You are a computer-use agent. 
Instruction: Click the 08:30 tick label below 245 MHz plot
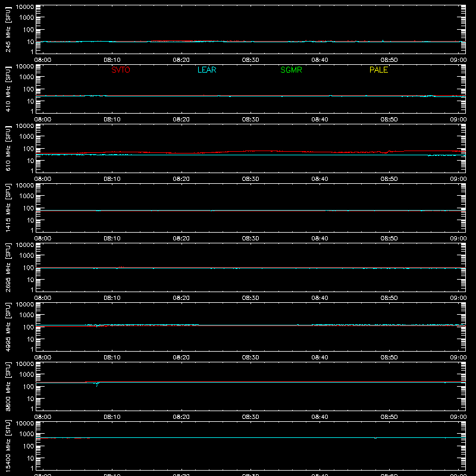coord(250,60)
